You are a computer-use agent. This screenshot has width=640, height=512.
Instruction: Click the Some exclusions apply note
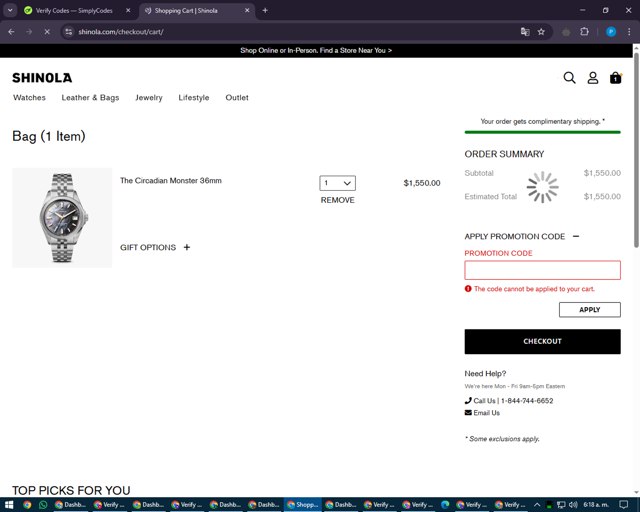pyautogui.click(x=502, y=439)
